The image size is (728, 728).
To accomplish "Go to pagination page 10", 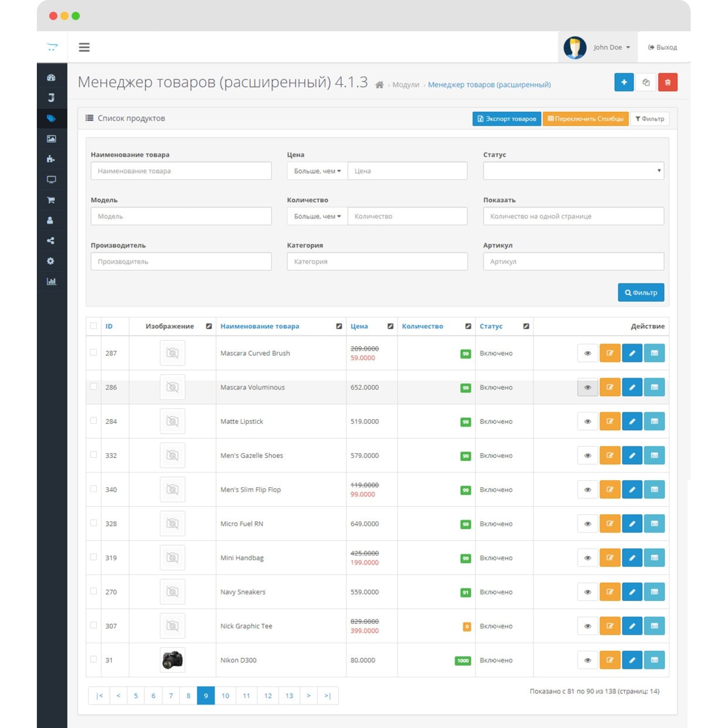I will [225, 696].
